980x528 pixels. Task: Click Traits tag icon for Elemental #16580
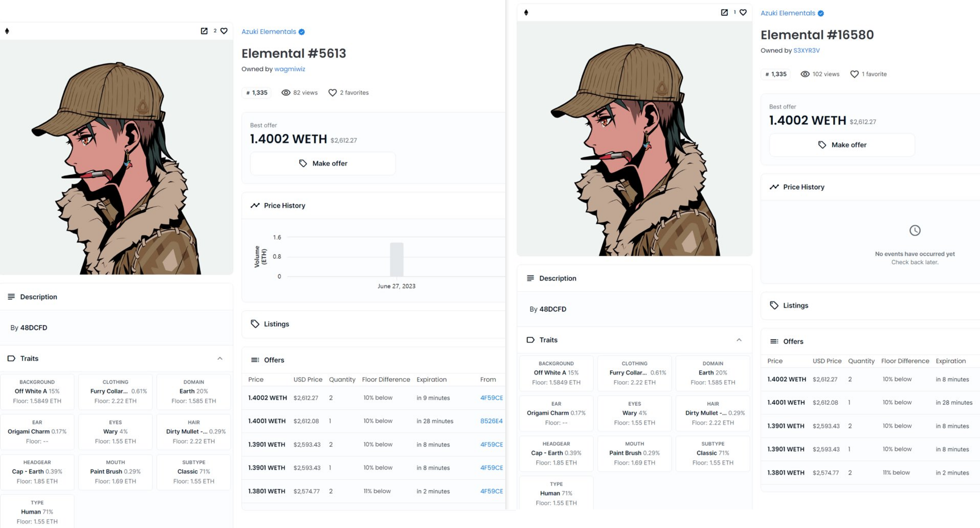(x=530, y=340)
